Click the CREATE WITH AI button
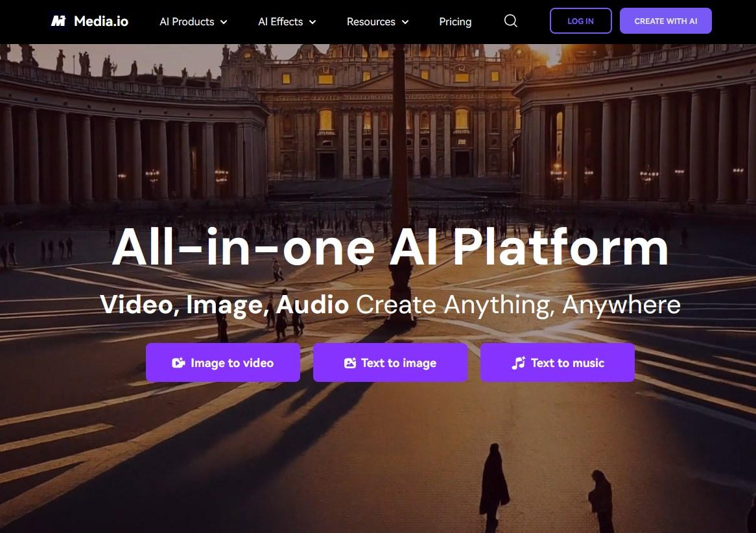This screenshot has height=533, width=756. click(x=665, y=21)
